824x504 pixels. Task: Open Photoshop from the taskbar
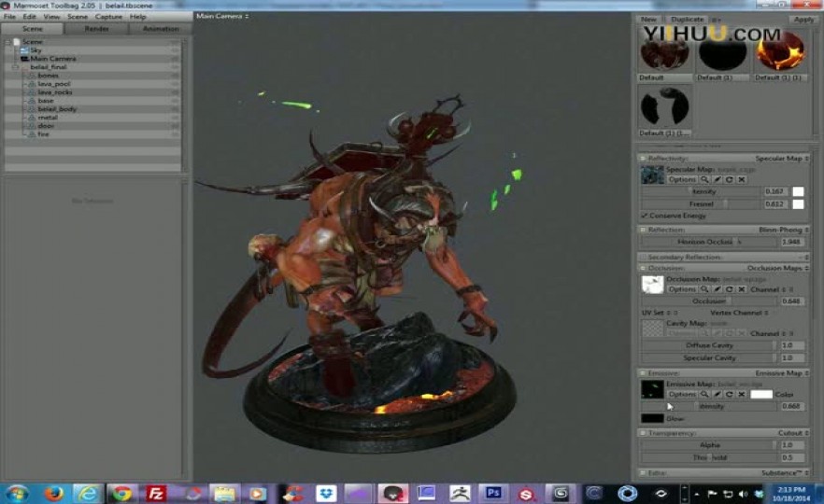click(493, 494)
